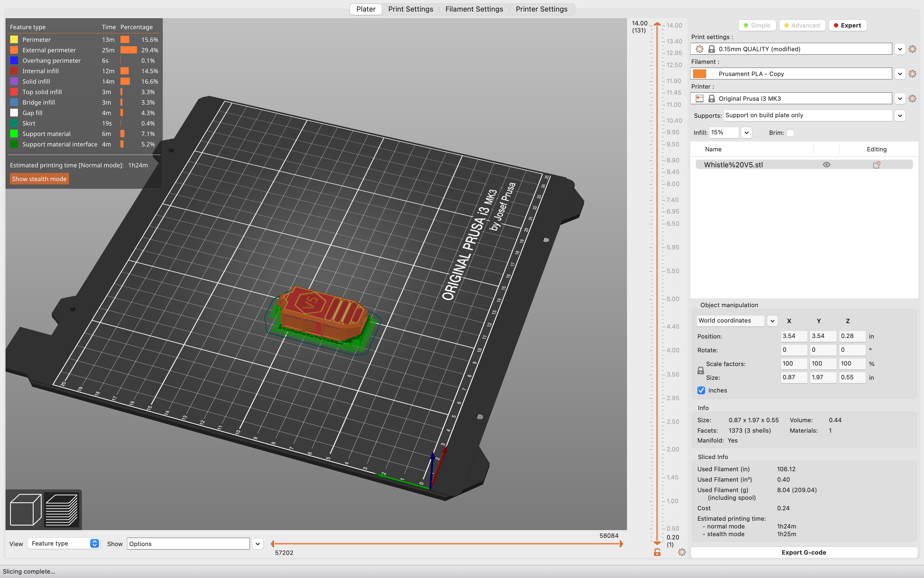Click the Rotate Y input field
This screenshot has width=924, height=578.
point(823,350)
